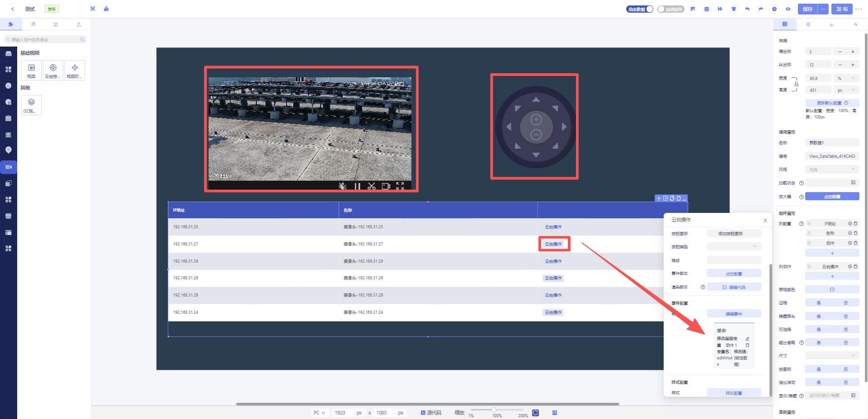Open the theme shirt icon

click(734, 9)
